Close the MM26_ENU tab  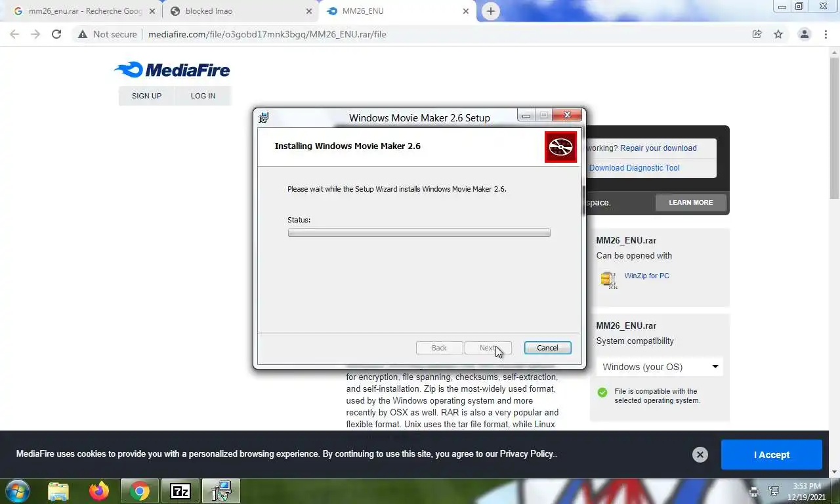click(466, 11)
